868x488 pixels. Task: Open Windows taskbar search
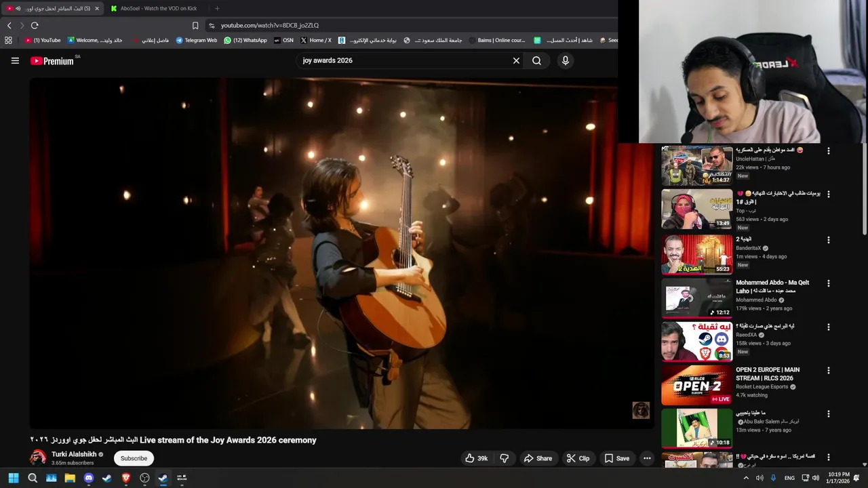pyautogui.click(x=32, y=478)
